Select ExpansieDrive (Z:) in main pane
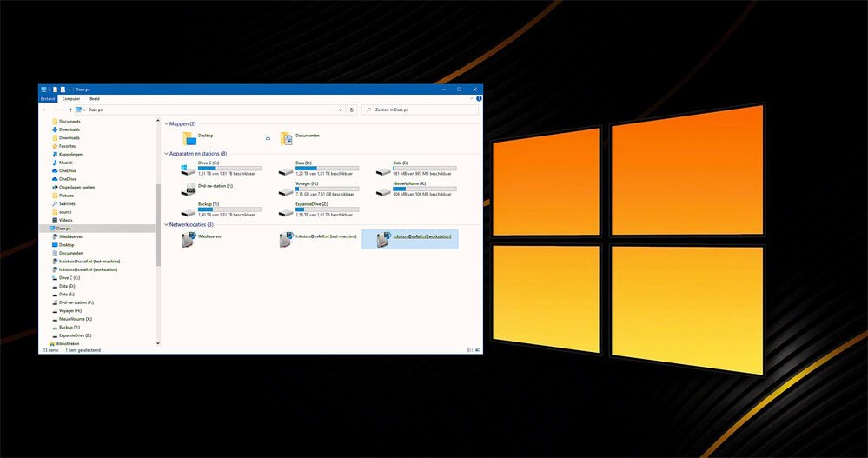868x458 pixels. 319,209
